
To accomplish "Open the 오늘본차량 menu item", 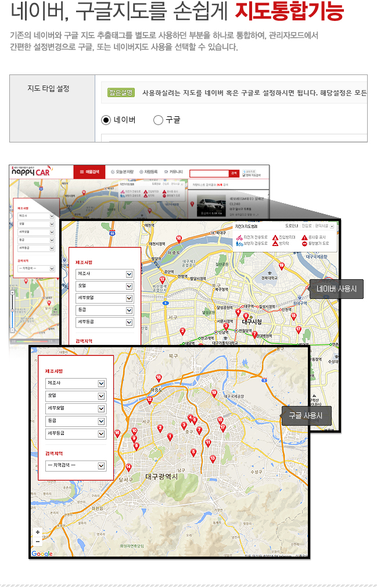I will (x=122, y=172).
